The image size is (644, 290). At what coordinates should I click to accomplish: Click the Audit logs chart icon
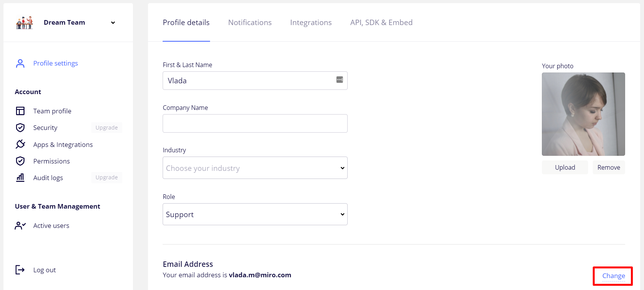pos(20,177)
